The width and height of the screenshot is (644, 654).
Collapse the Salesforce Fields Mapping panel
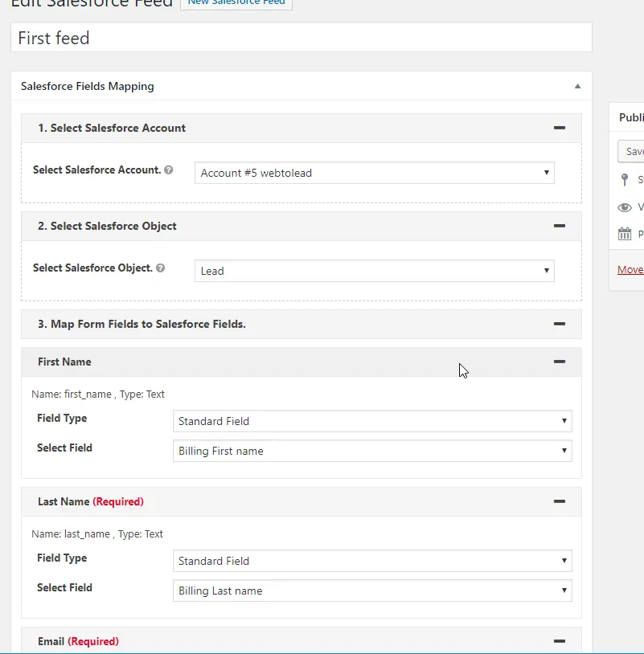pos(576,86)
